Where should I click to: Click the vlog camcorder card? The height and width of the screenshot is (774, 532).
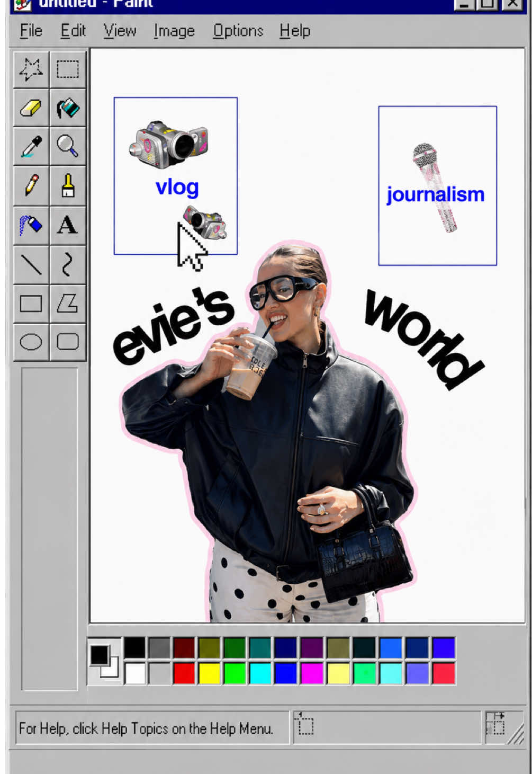click(x=176, y=176)
